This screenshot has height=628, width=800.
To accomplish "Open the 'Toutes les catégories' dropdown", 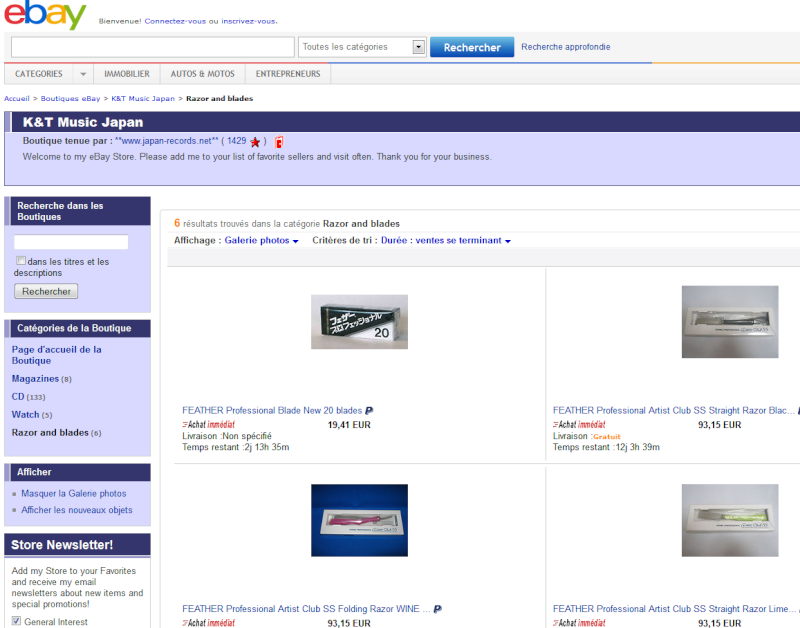I will pyautogui.click(x=362, y=47).
